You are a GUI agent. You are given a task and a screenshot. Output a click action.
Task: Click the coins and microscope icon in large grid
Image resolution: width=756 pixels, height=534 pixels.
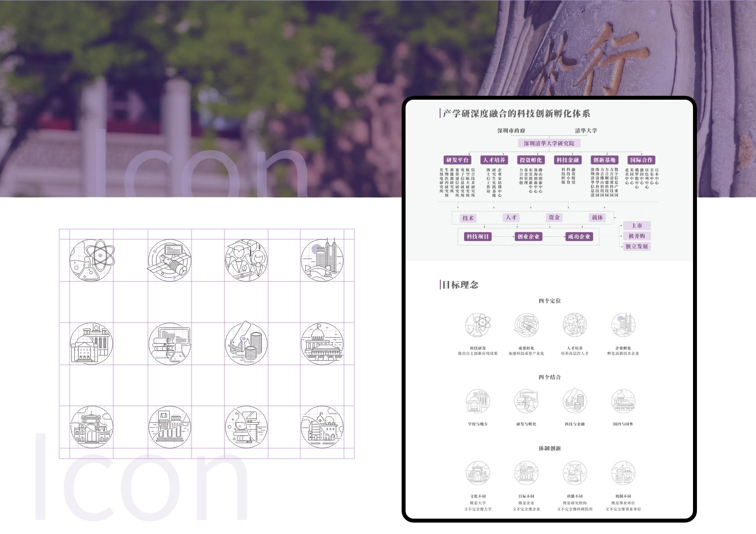(246, 343)
